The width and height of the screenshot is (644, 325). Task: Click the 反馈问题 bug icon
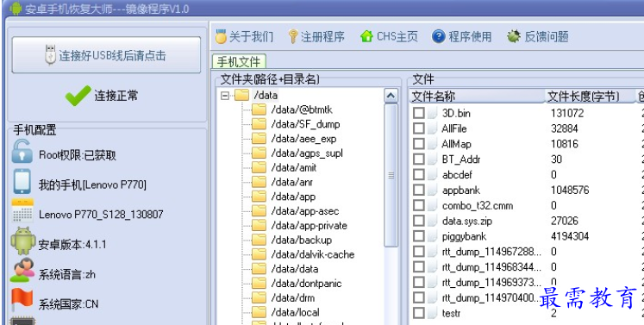[x=514, y=36]
